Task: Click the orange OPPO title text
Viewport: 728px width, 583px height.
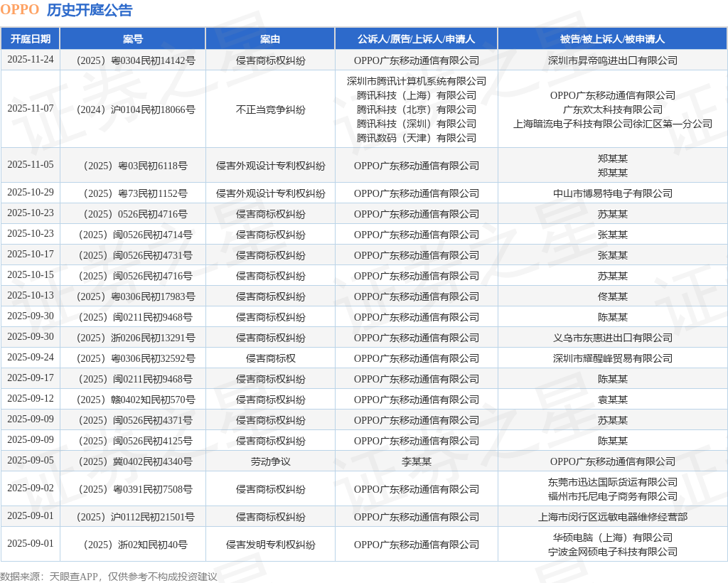Action: (x=20, y=10)
